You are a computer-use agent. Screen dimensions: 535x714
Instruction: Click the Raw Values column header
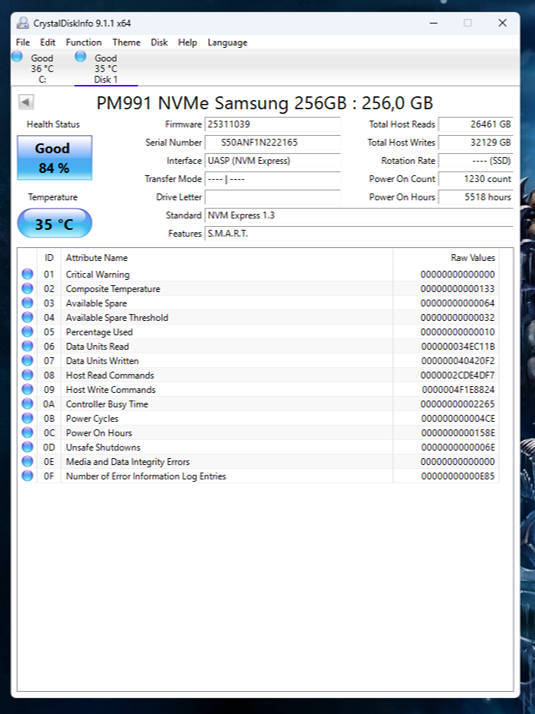pos(446,258)
